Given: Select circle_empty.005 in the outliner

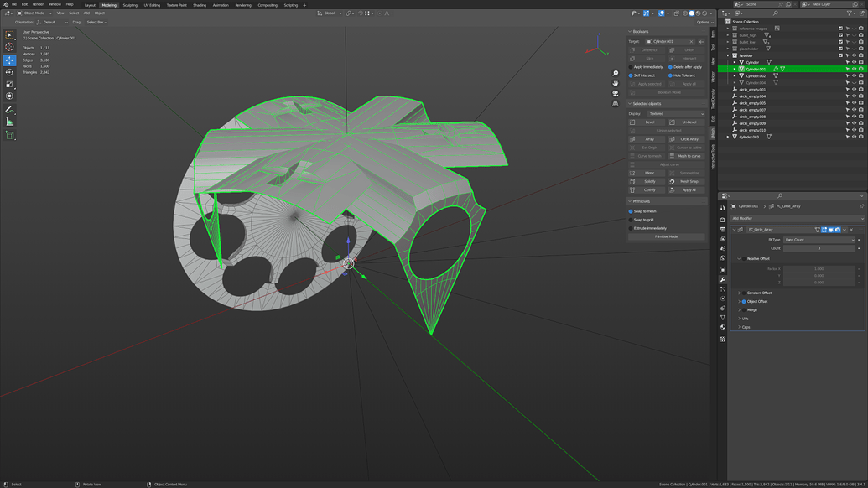Looking at the screenshot, I should click(752, 103).
